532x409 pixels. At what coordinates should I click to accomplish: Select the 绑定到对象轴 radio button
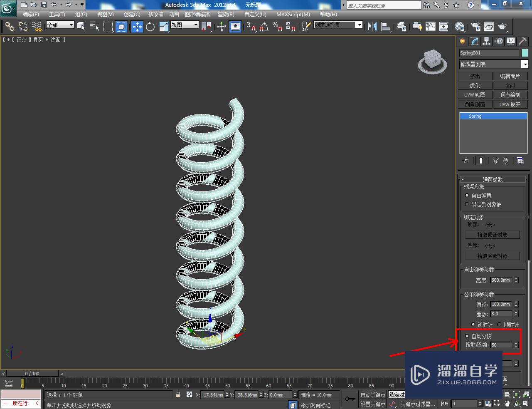click(x=467, y=204)
